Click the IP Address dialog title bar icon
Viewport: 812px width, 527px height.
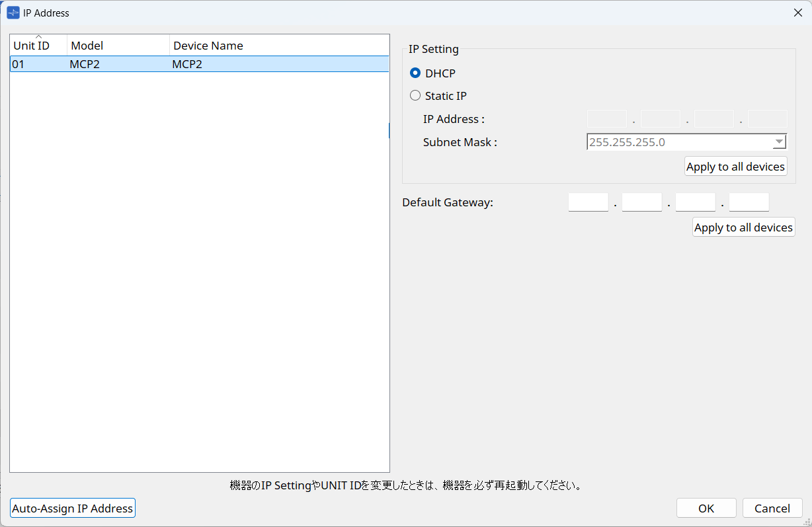tap(11, 12)
